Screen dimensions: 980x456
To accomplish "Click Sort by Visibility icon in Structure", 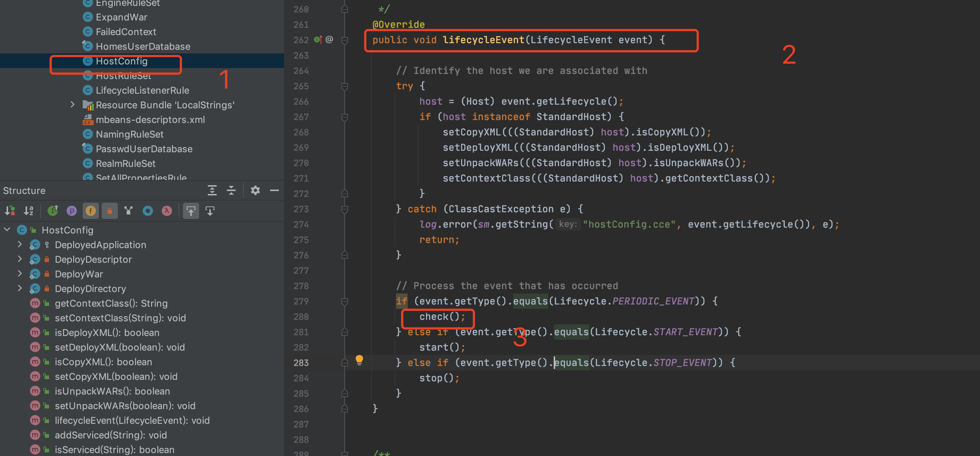I will (x=10, y=210).
